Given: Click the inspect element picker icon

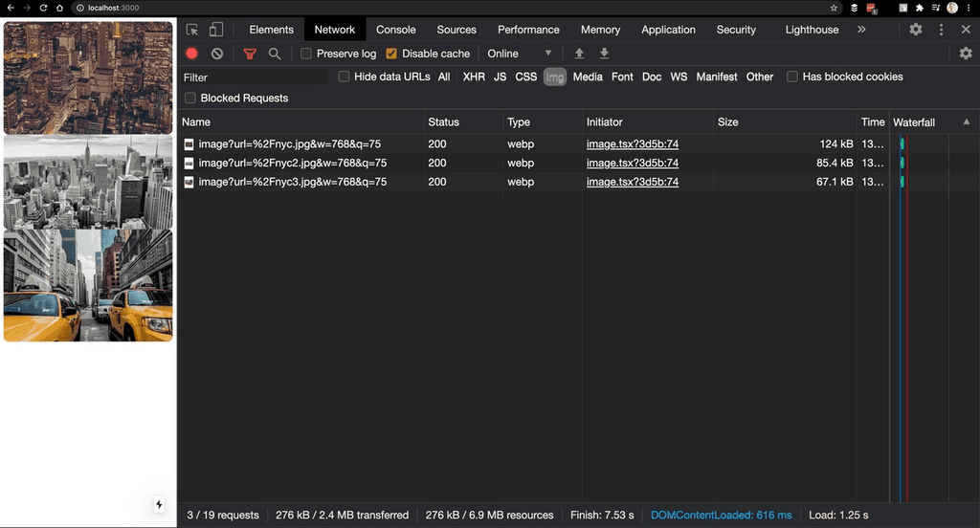Looking at the screenshot, I should tap(192, 30).
